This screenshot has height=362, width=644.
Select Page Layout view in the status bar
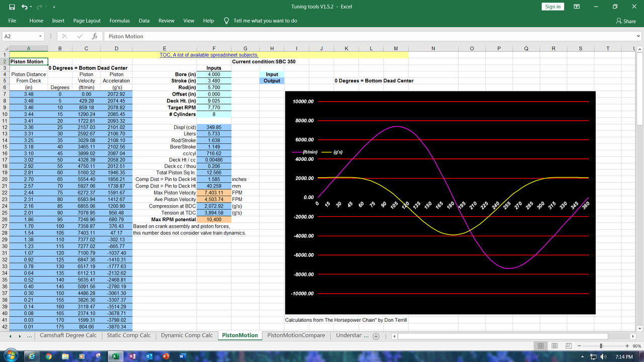[x=554, y=345]
